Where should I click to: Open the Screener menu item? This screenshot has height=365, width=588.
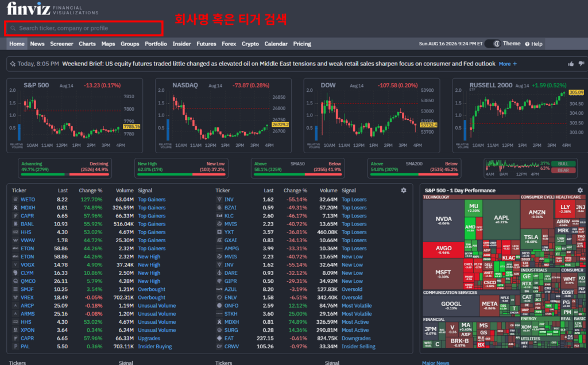(x=61, y=44)
